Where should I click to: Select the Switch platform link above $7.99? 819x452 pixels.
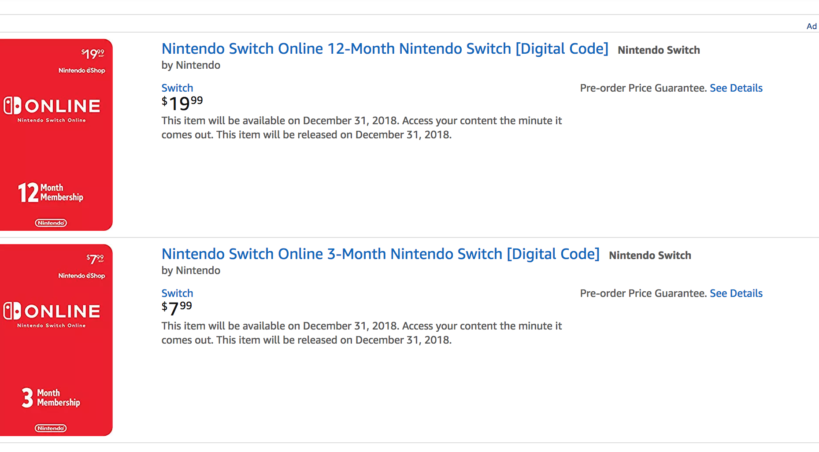pos(177,293)
